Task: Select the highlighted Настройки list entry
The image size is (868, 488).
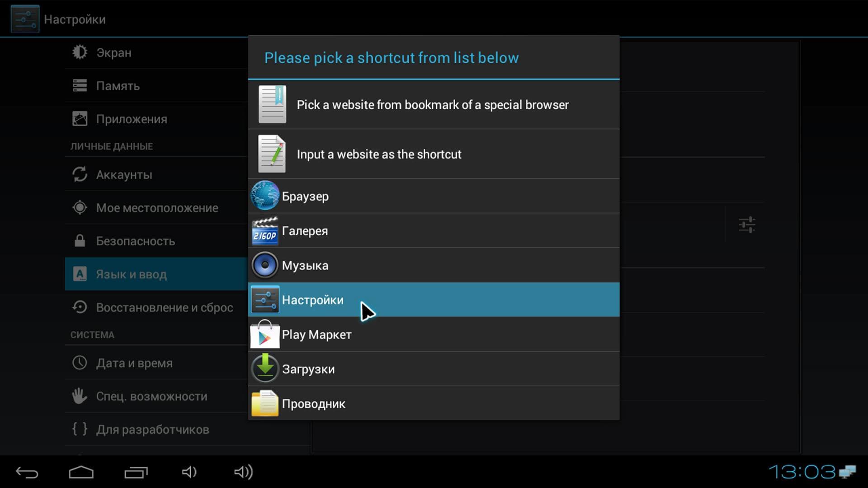Action: (433, 300)
